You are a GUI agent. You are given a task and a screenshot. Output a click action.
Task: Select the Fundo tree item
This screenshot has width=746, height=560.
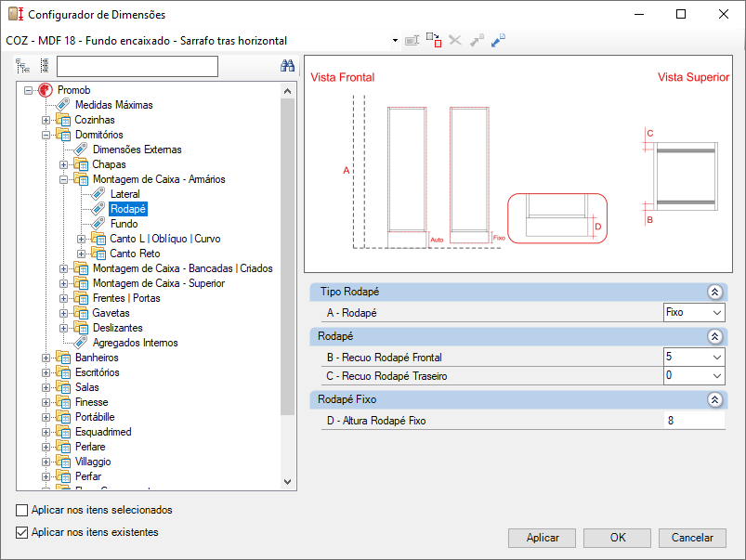(x=124, y=224)
